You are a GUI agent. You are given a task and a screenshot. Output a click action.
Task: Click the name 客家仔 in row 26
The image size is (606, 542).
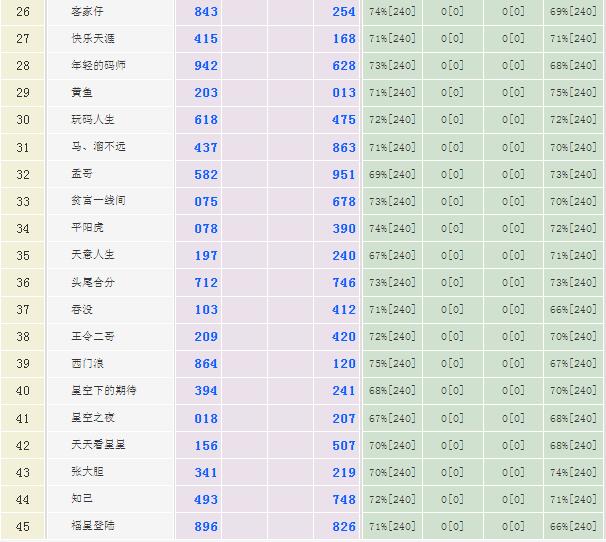(x=87, y=12)
